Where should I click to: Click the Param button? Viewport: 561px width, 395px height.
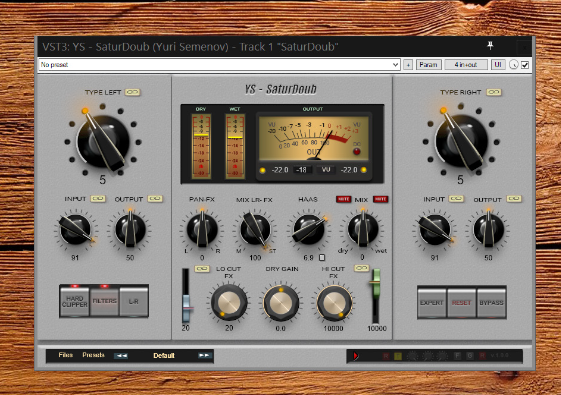click(x=428, y=65)
